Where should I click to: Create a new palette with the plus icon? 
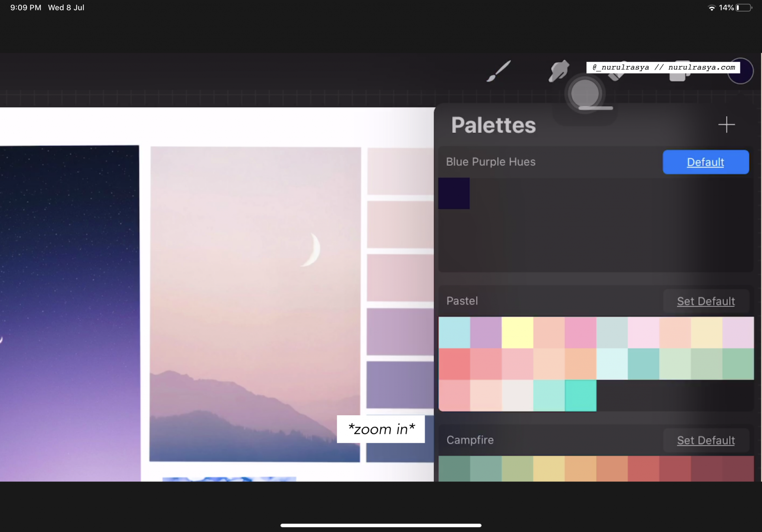(726, 125)
